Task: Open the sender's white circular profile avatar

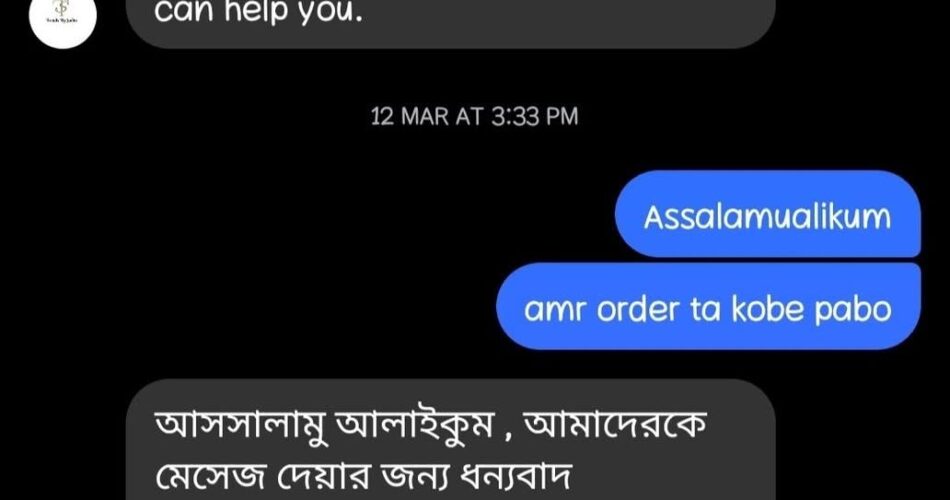Action: (62, 16)
